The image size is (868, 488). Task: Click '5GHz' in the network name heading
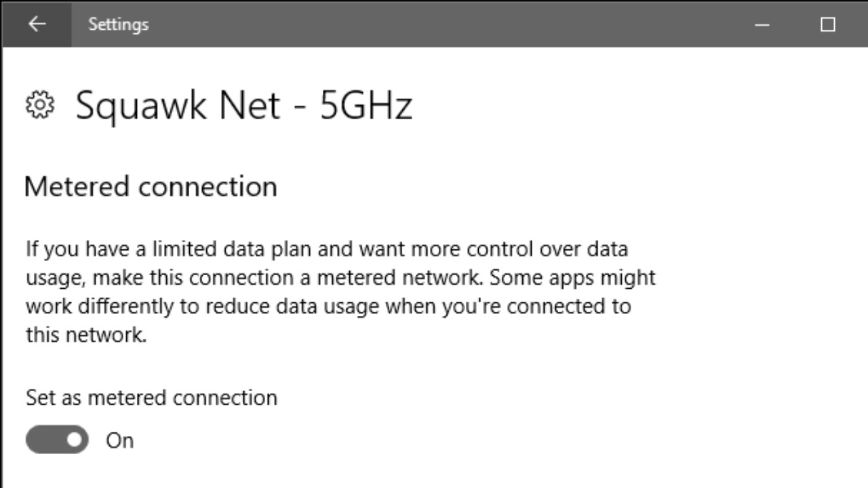[x=366, y=106]
